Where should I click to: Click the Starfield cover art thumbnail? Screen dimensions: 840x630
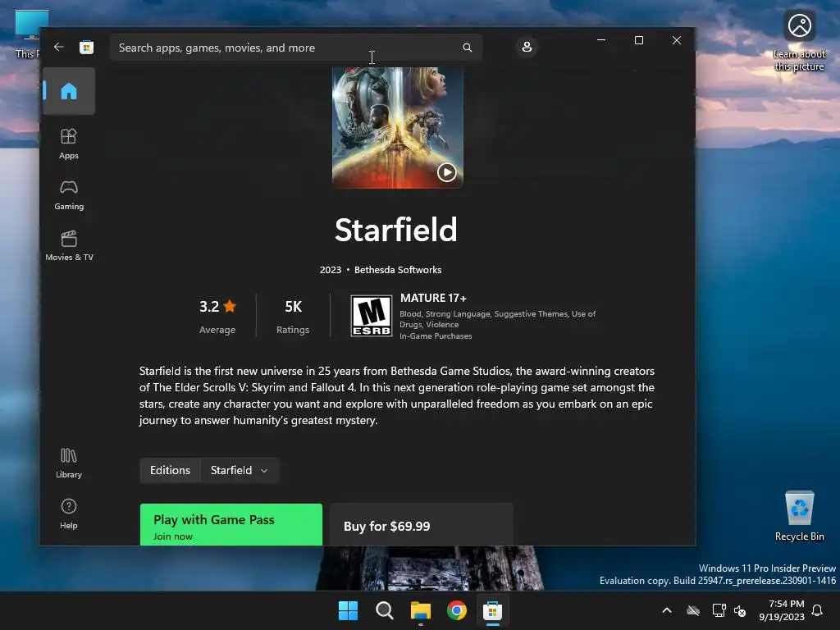pos(398,127)
